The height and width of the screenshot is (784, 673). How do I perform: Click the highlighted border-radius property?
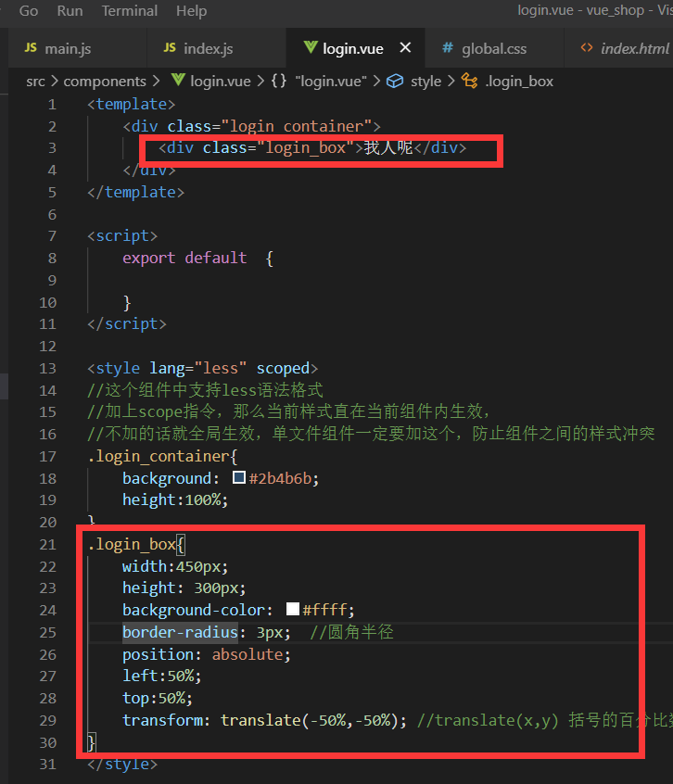pos(181,632)
